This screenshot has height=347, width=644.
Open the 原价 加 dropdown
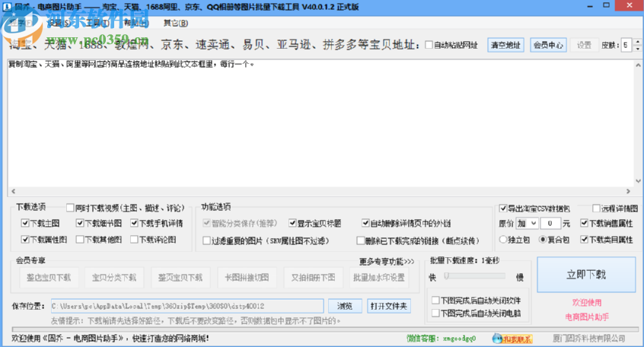[527, 224]
